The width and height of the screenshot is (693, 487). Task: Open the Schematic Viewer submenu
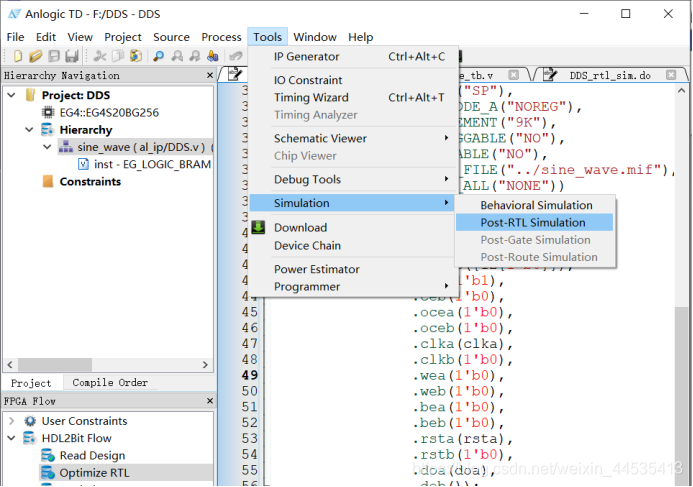pyautogui.click(x=353, y=138)
